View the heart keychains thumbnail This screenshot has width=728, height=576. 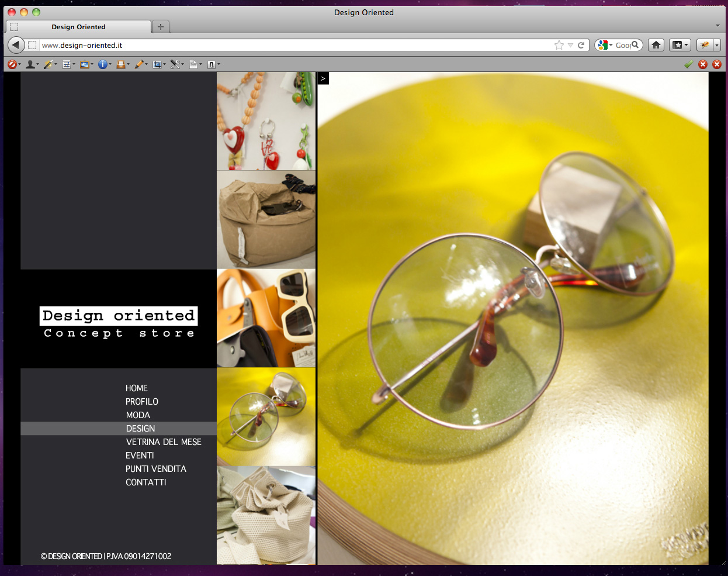[x=266, y=121]
